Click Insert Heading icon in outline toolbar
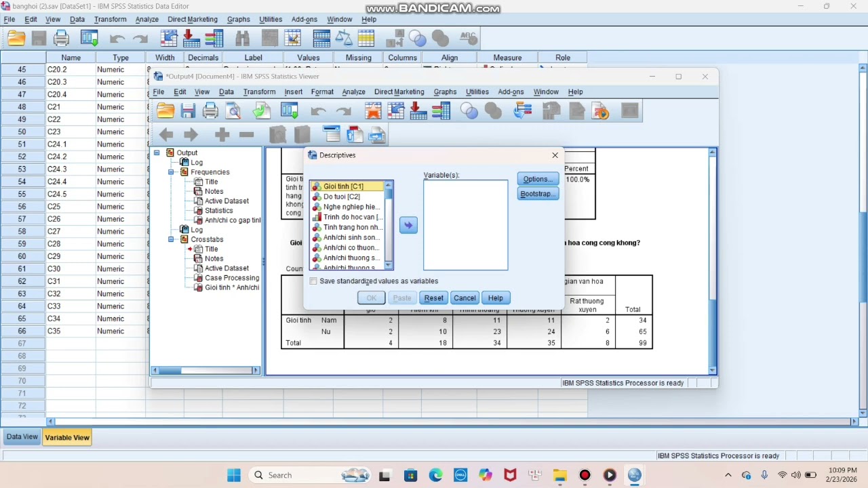 coord(332,135)
